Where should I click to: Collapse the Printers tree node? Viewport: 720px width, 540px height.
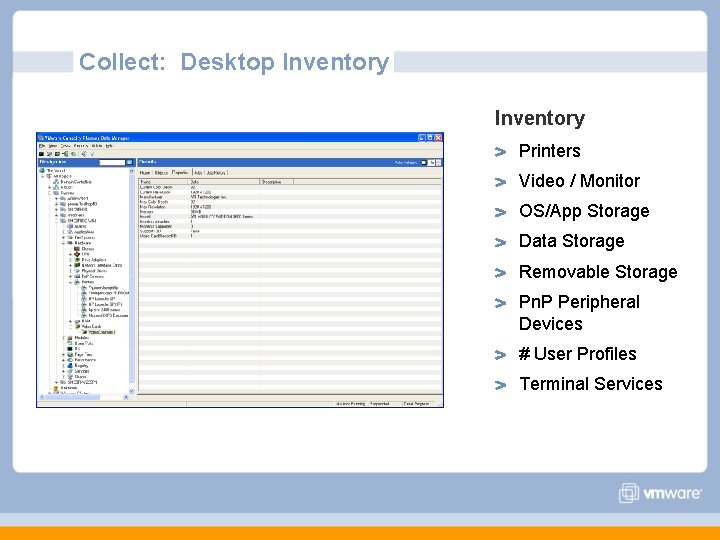70,282
